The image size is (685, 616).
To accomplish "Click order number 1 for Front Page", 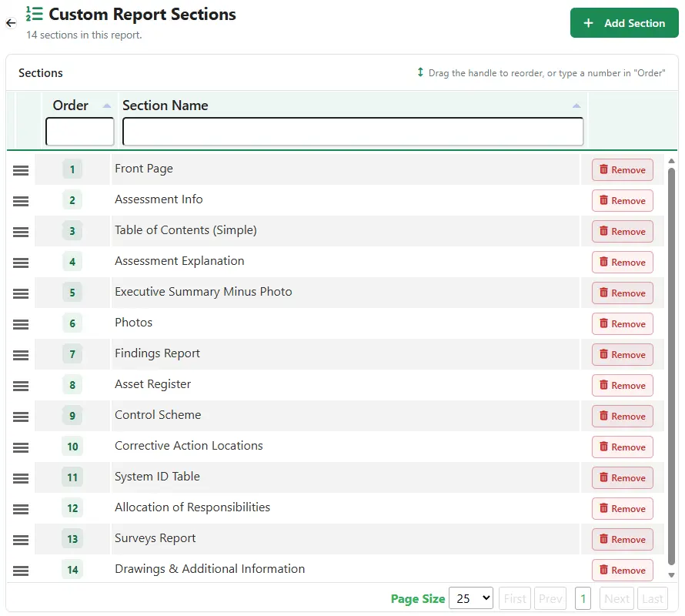I will 72,169.
